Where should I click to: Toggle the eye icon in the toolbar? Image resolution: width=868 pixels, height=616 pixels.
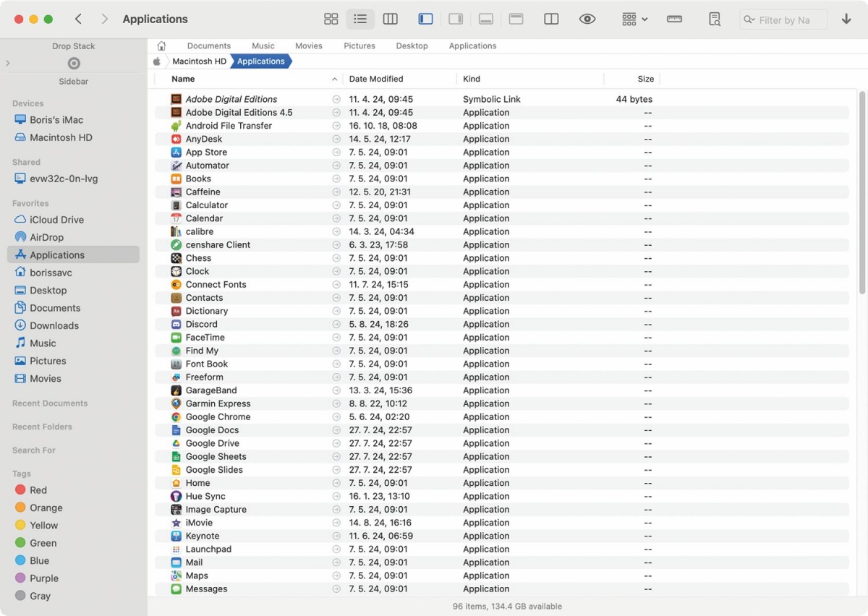[x=587, y=20]
